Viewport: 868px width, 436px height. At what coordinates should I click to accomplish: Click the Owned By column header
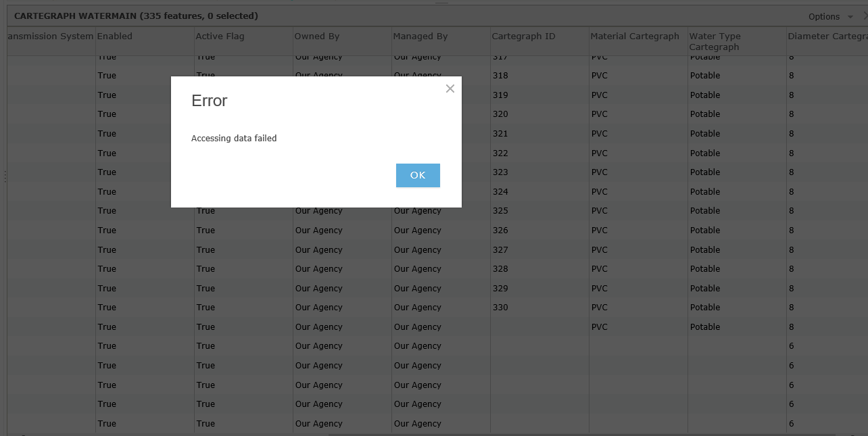coord(317,37)
